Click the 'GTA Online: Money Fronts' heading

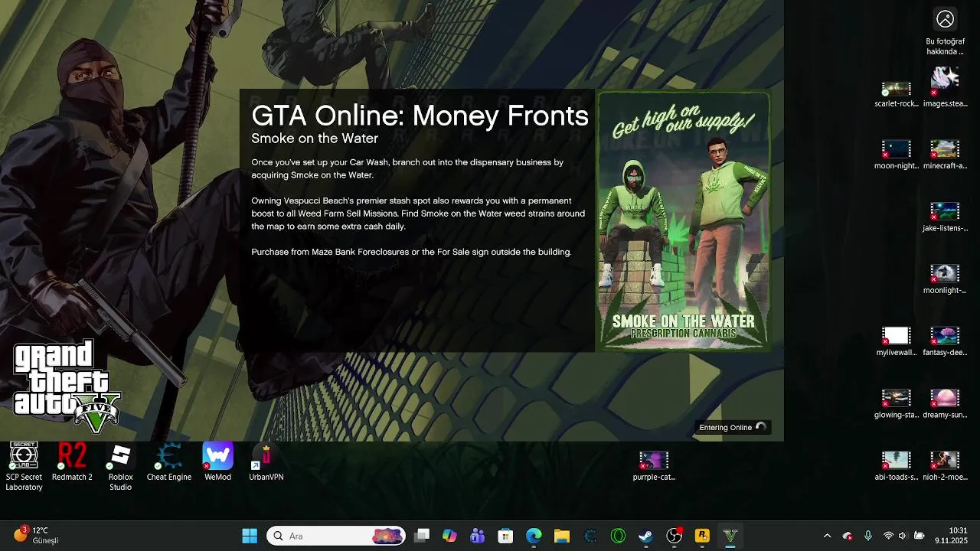[420, 116]
